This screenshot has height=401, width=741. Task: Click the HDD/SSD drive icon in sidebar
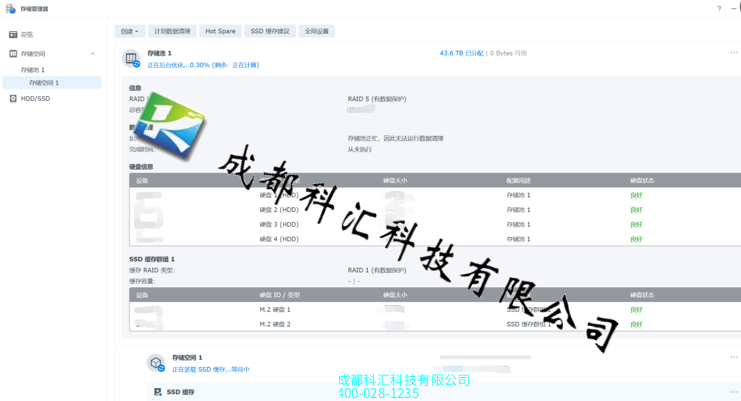(13, 99)
